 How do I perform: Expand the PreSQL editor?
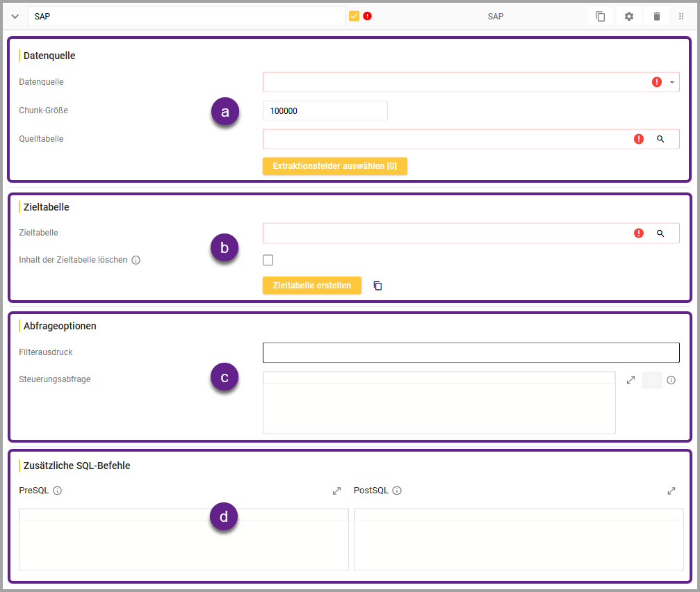point(336,491)
